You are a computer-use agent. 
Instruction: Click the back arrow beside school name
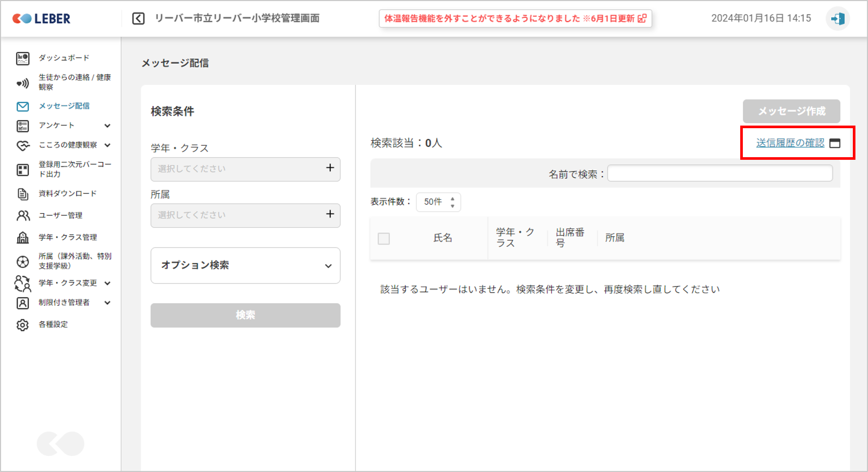tap(138, 19)
